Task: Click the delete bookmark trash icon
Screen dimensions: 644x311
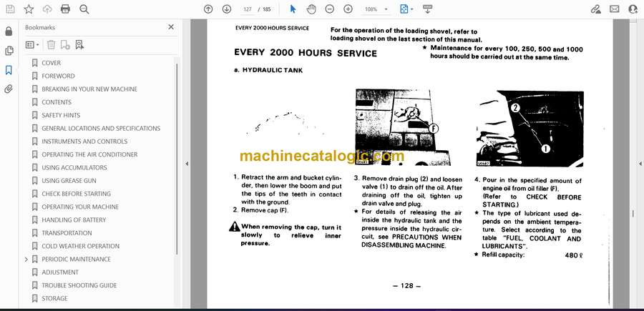Action: [51, 45]
